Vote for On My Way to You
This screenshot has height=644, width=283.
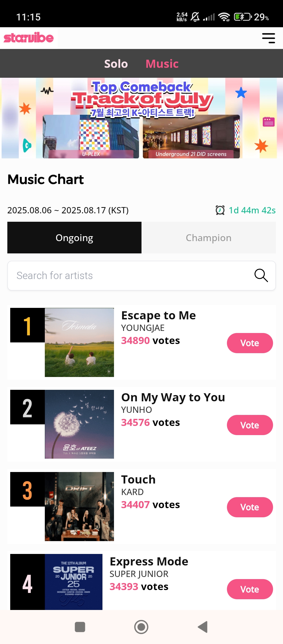click(250, 425)
